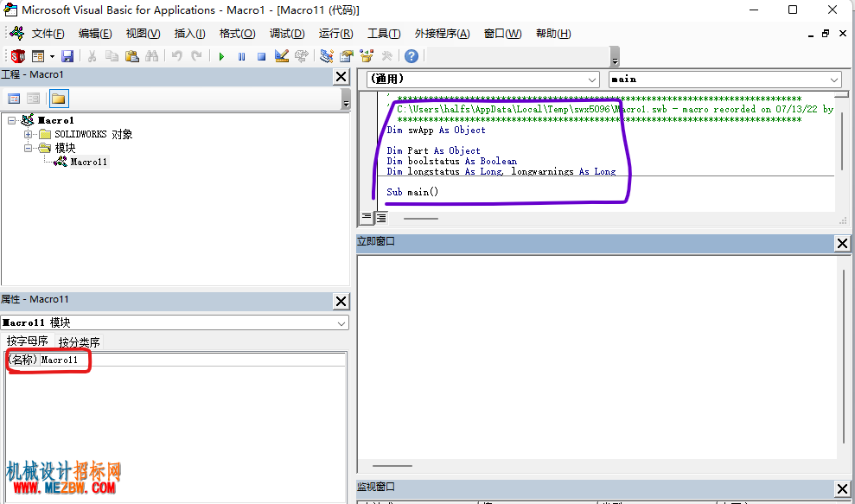This screenshot has height=504, width=855.
Task: Restore the inner Macro11 code window
Action: point(826,33)
